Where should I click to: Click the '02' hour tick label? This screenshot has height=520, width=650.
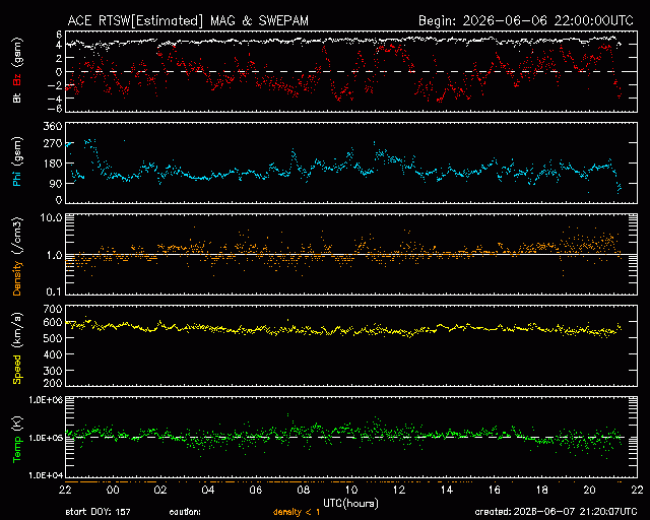pyautogui.click(x=160, y=490)
